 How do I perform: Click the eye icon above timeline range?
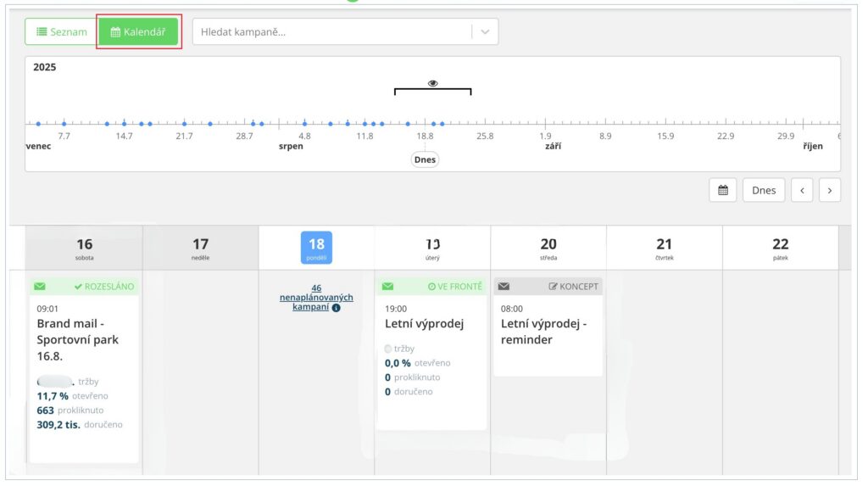pos(432,83)
